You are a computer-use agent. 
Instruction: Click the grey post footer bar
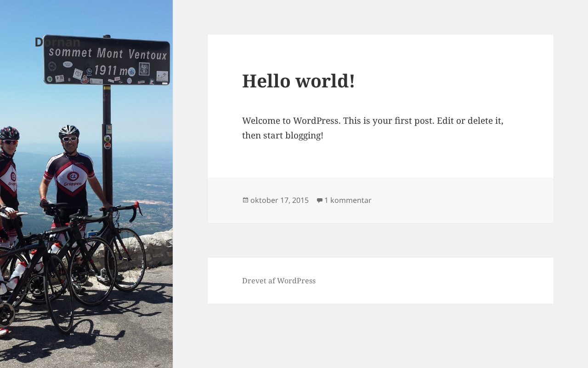click(x=459, y=201)
